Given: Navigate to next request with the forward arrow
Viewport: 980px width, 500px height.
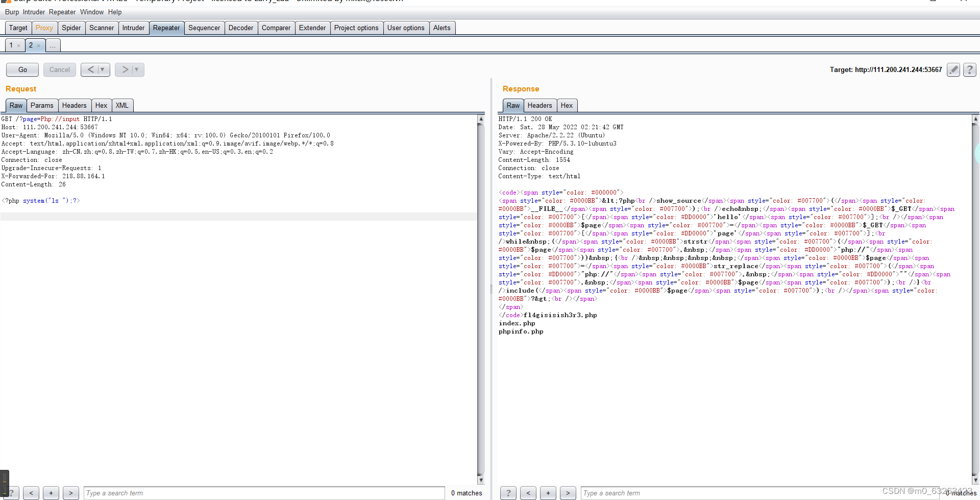Looking at the screenshot, I should click(x=126, y=69).
